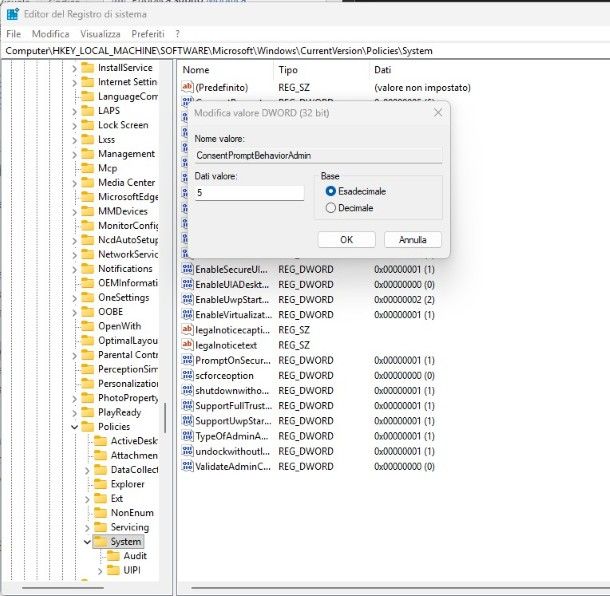Close the Modifica valore DWORD dialog
Screen dimensions: 610x596
pos(437,113)
